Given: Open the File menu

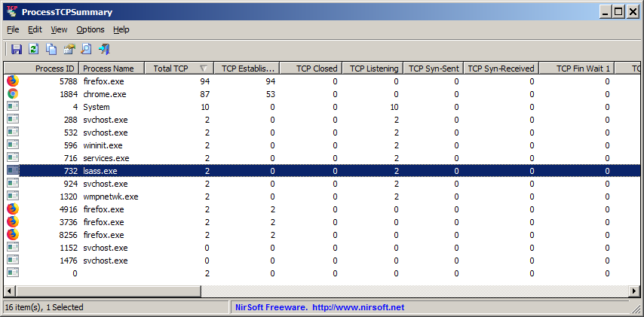Looking at the screenshot, I should point(13,29).
